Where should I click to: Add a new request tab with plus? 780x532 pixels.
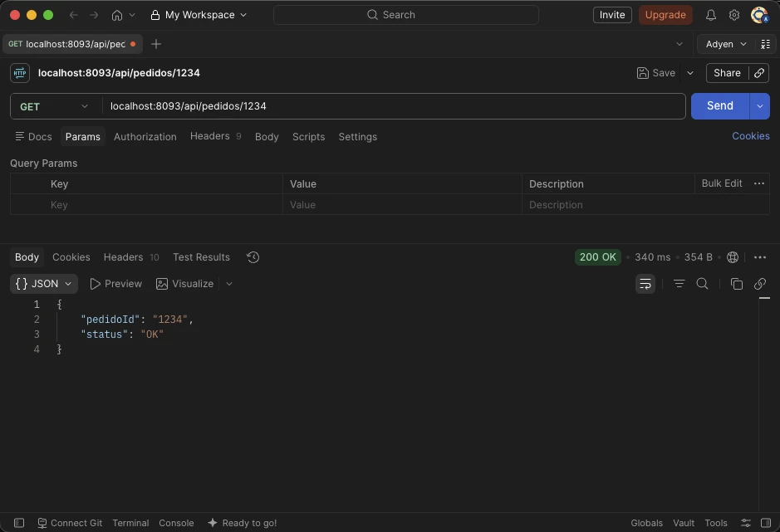pyautogui.click(x=156, y=44)
